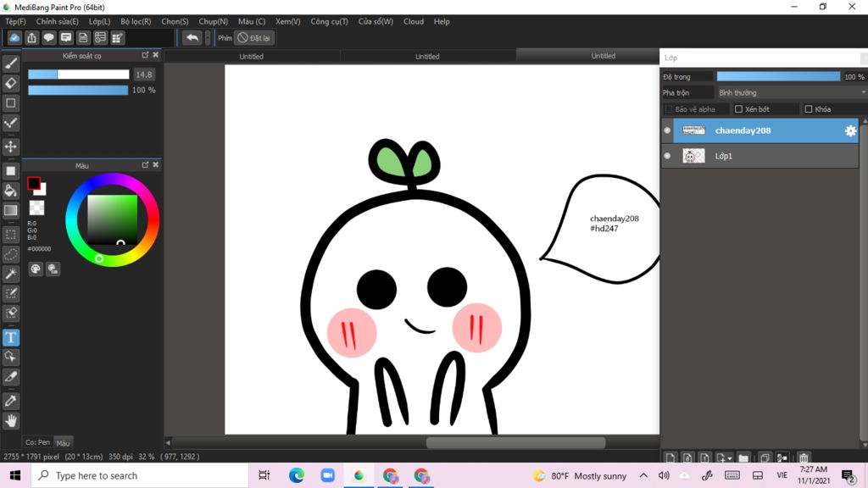Screen dimensions: 868x488
Task: Open the Chỉnh sửa(E) menu
Action: point(58,21)
